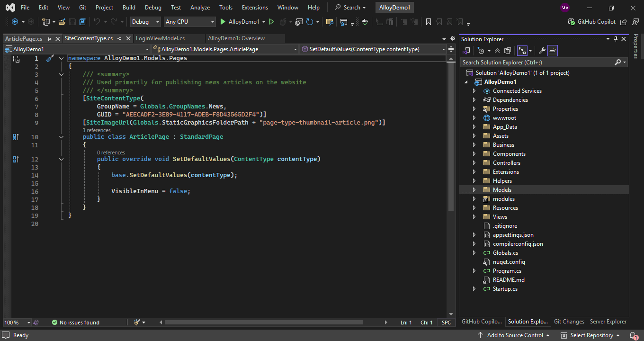Open Properties via the wrench icon
Viewport: 644px width, 341px height.
point(542,51)
